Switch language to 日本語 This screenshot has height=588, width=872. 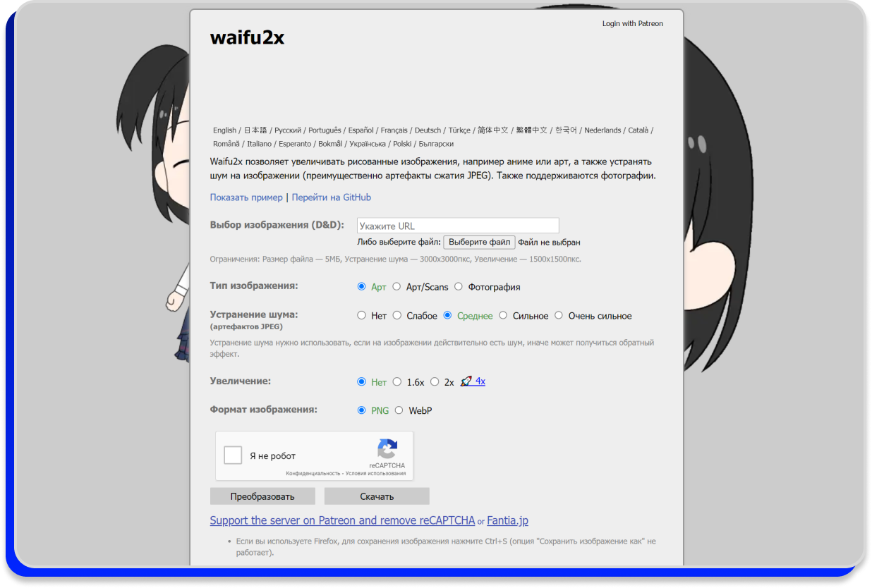[255, 130]
